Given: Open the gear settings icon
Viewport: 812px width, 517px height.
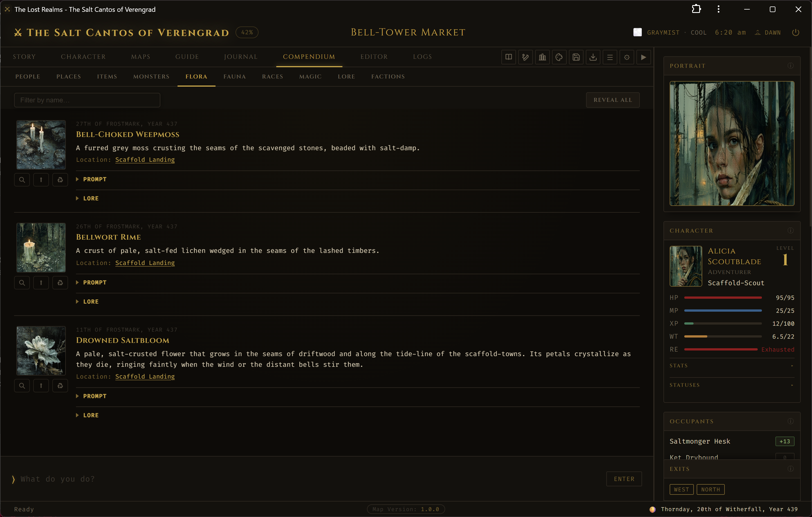Looking at the screenshot, I should pyautogui.click(x=627, y=57).
